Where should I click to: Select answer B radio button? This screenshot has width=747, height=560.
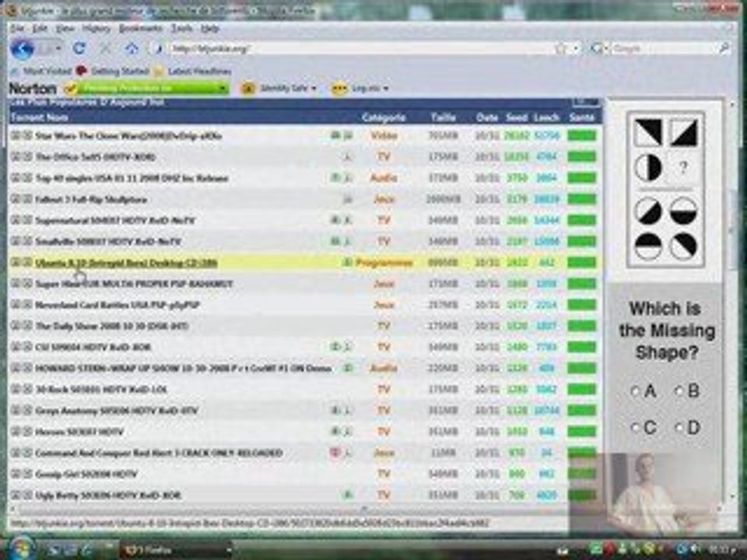pyautogui.click(x=679, y=391)
